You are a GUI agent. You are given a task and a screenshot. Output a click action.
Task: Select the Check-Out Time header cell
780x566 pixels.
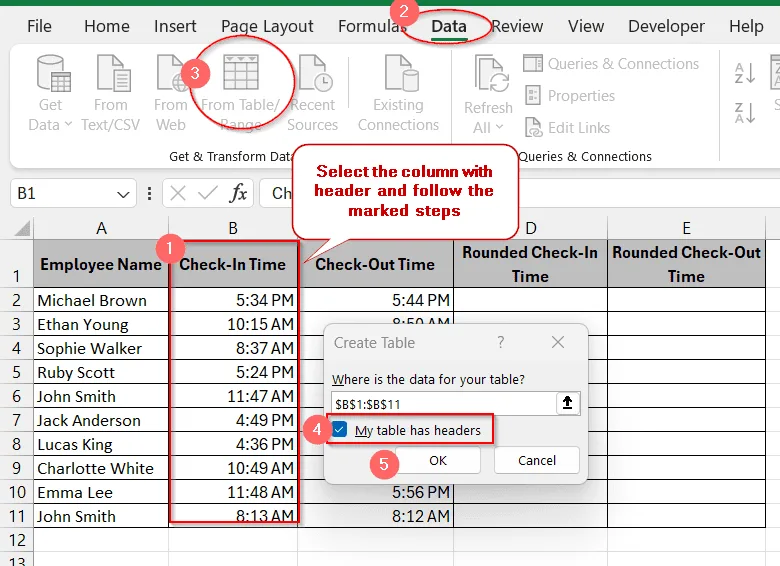click(376, 264)
